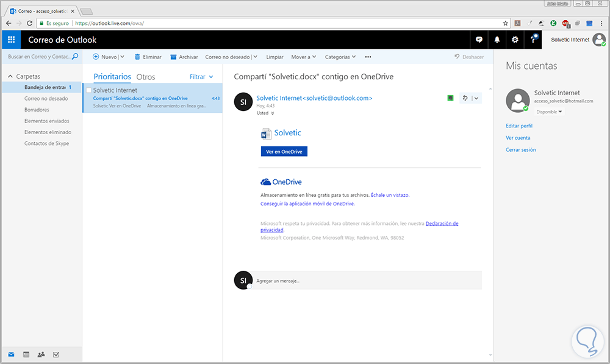Screen dimensions: 610x364
Task: Expand reply options arrow in message
Action: pos(476,98)
